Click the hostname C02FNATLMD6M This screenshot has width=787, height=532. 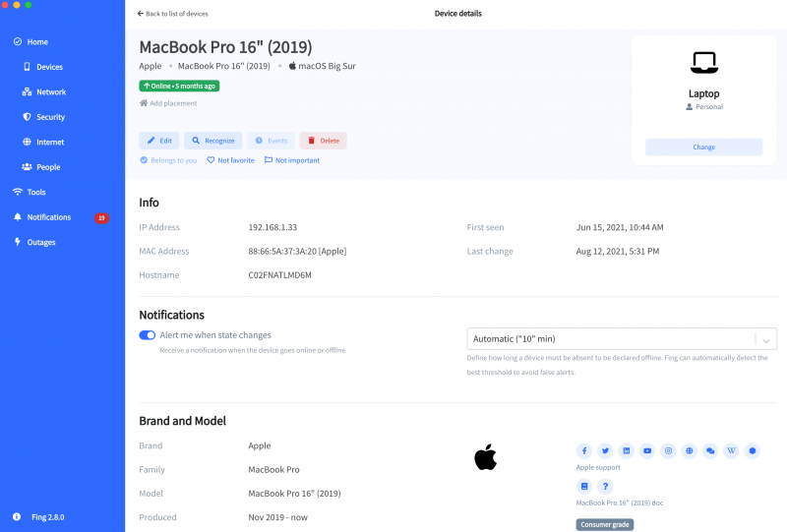click(x=279, y=275)
